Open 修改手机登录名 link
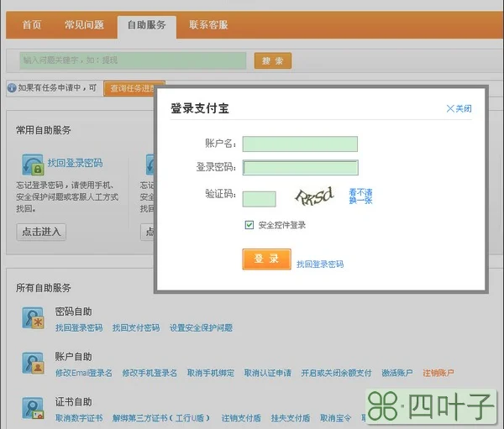 point(150,373)
